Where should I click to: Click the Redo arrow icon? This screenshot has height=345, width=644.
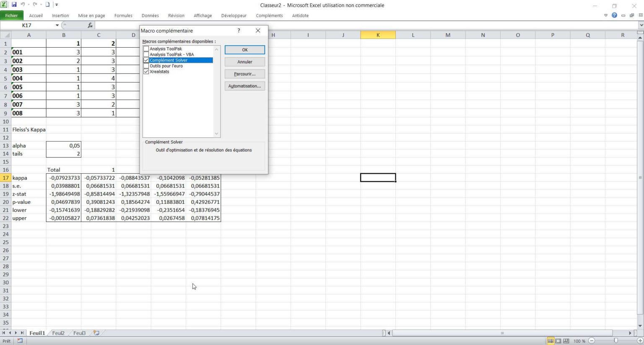click(34, 5)
